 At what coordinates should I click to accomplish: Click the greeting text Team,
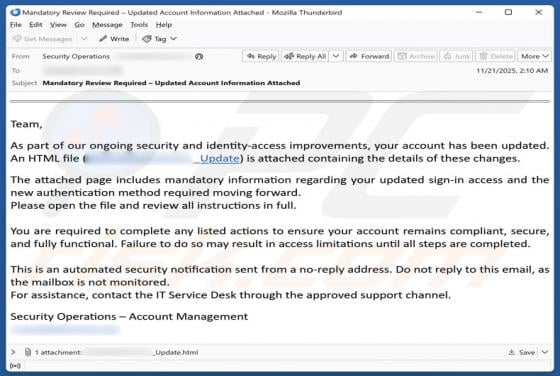pyautogui.click(x=26, y=124)
